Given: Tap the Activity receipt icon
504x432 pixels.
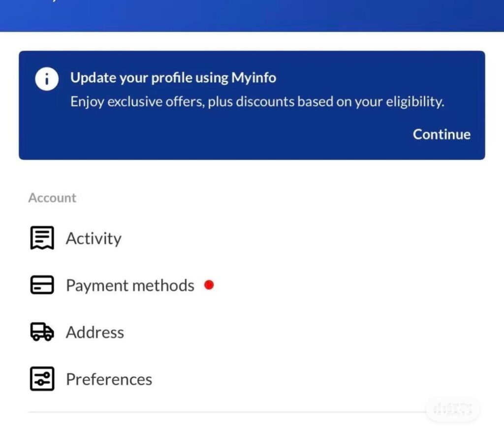Looking at the screenshot, I should [x=42, y=238].
